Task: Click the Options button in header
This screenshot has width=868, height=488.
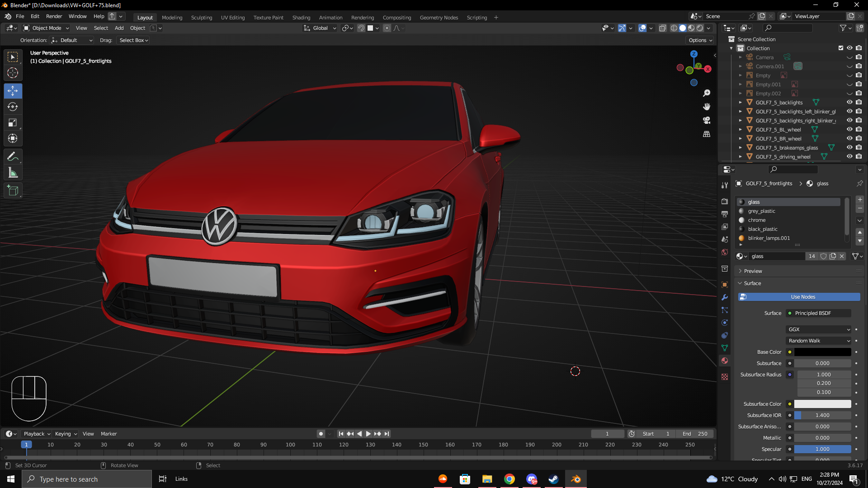Action: tap(700, 40)
